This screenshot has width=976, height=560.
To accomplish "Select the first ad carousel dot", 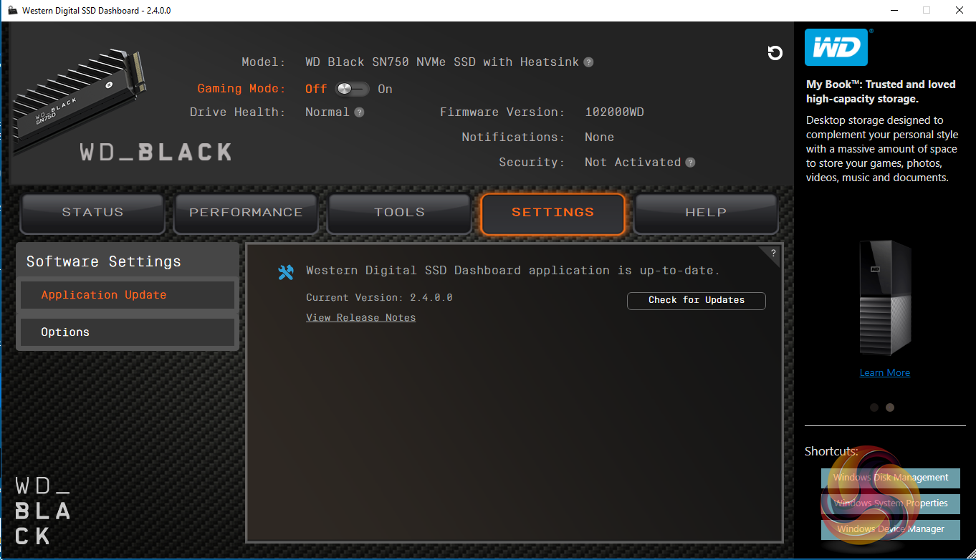I will 874,407.
